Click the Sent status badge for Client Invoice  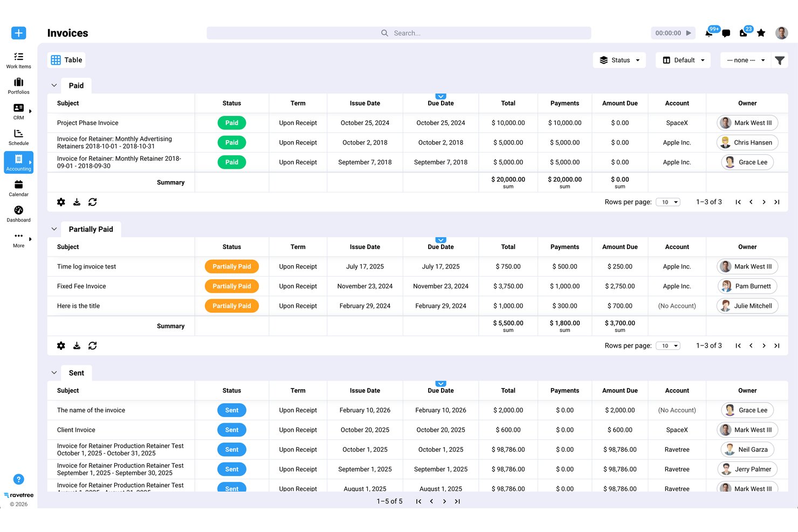232,430
